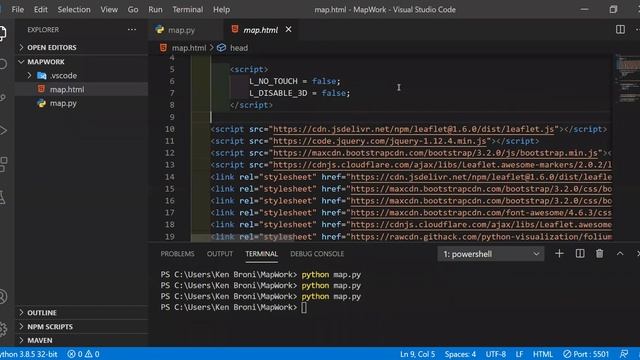
Task: Split the terminal panel
Action: (580, 253)
